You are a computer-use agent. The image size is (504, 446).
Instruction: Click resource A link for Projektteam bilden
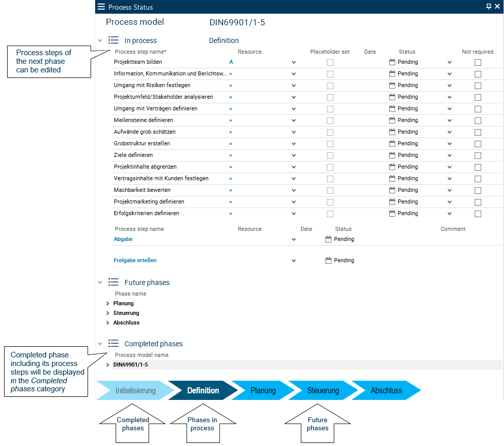point(231,62)
